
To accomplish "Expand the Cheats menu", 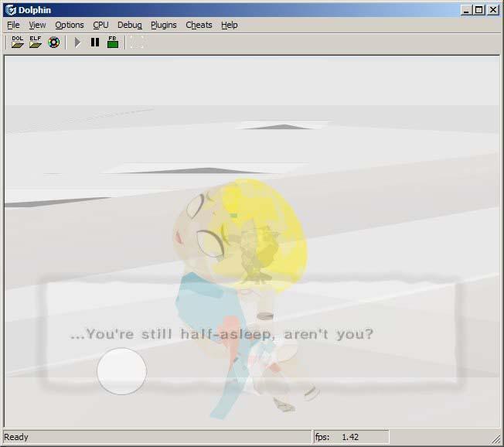I will [199, 25].
